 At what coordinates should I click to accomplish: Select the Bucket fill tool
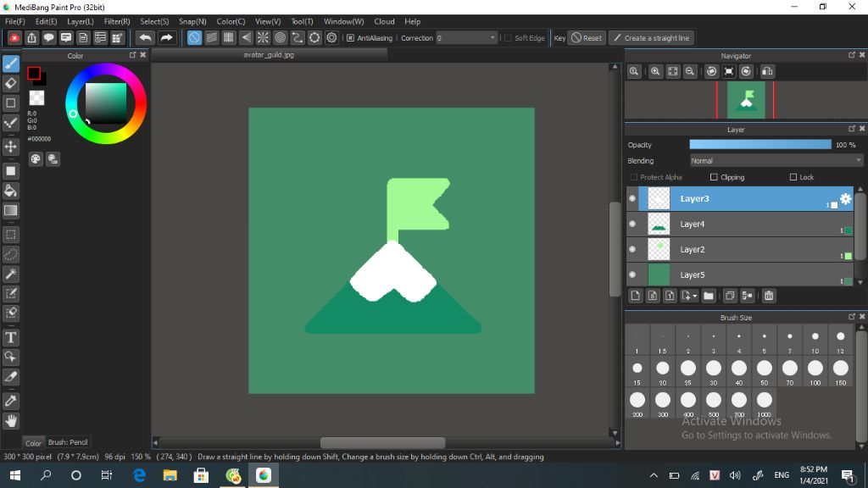[x=11, y=191]
